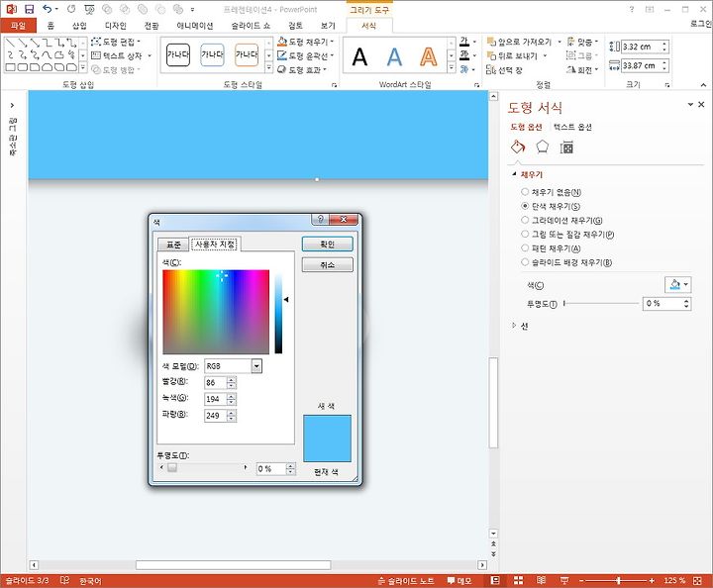Screen dimensions: 713x588
Task: Click 확인 (OK) button in color dialog
Action: (327, 245)
